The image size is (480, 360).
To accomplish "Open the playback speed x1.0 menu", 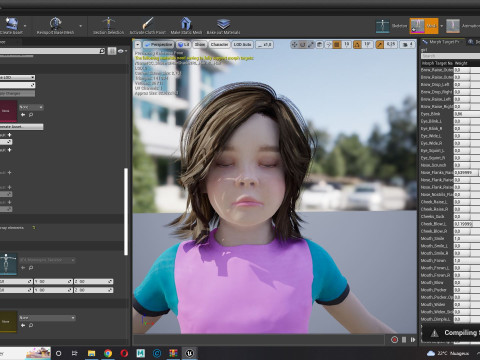I will point(265,44).
